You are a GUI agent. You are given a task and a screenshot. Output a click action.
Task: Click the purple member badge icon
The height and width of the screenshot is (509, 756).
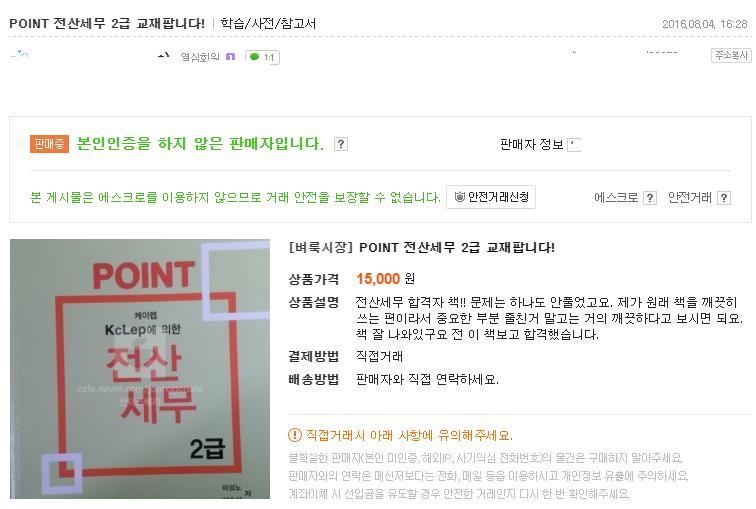click(230, 57)
